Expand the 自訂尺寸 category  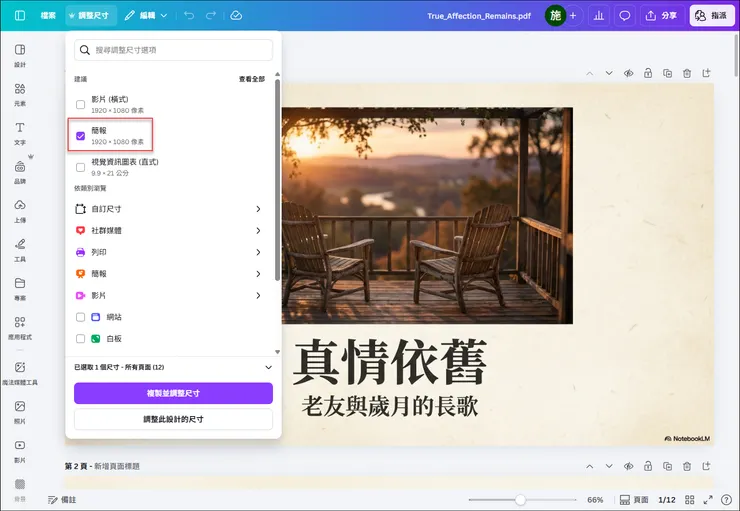(x=168, y=209)
